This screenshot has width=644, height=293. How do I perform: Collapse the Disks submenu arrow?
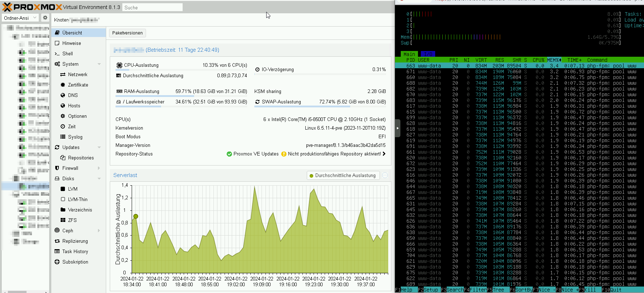[x=99, y=179]
